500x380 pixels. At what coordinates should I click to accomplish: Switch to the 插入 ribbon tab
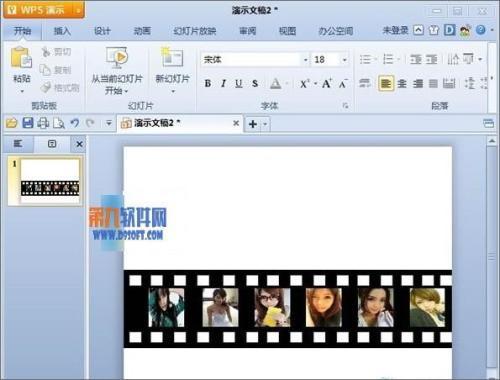[x=62, y=31]
